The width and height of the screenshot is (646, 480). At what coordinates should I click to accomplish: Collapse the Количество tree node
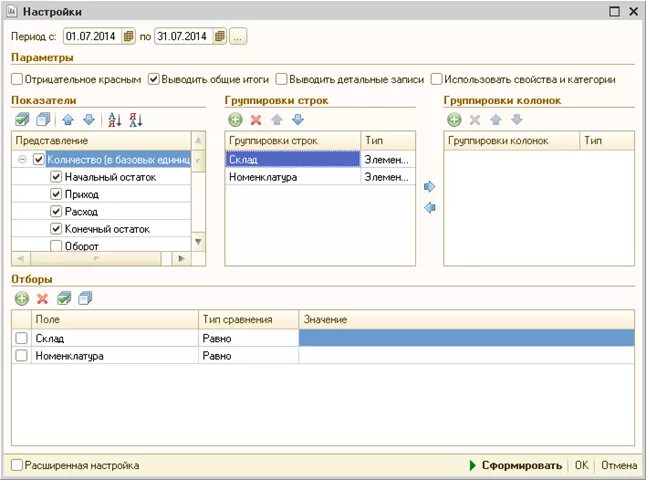pos(22,159)
